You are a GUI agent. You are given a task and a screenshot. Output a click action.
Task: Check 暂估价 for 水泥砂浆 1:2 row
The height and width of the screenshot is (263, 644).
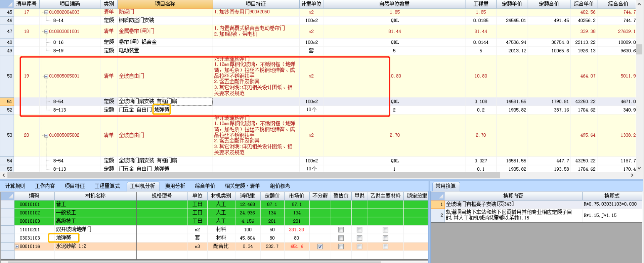341,247
